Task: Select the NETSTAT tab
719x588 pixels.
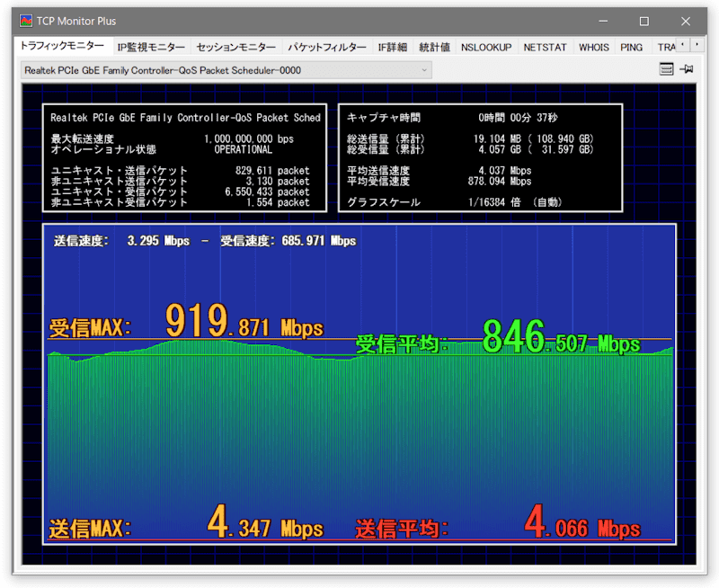Action: 546,48
